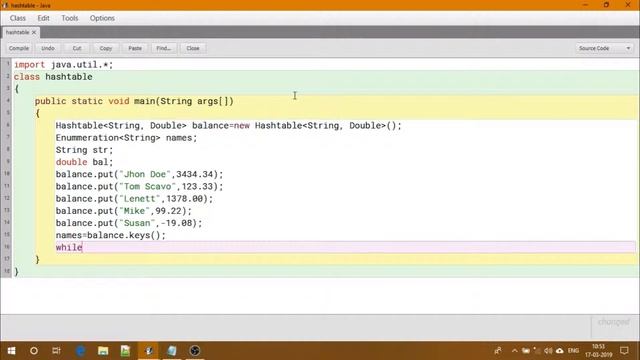Viewport: 640px width, 360px height.
Task: Click on 'import java.util.*;' line
Action: [63, 64]
